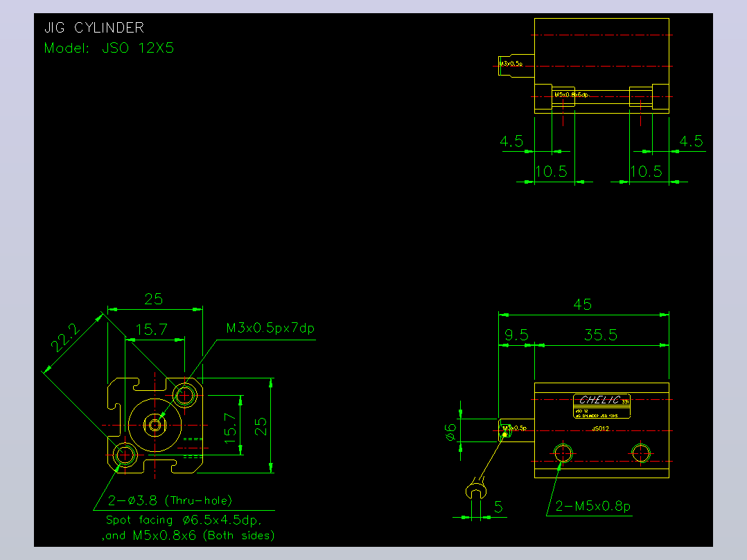Pick the '2-ø3.8 (Thru-hole)' note

(x=170, y=500)
